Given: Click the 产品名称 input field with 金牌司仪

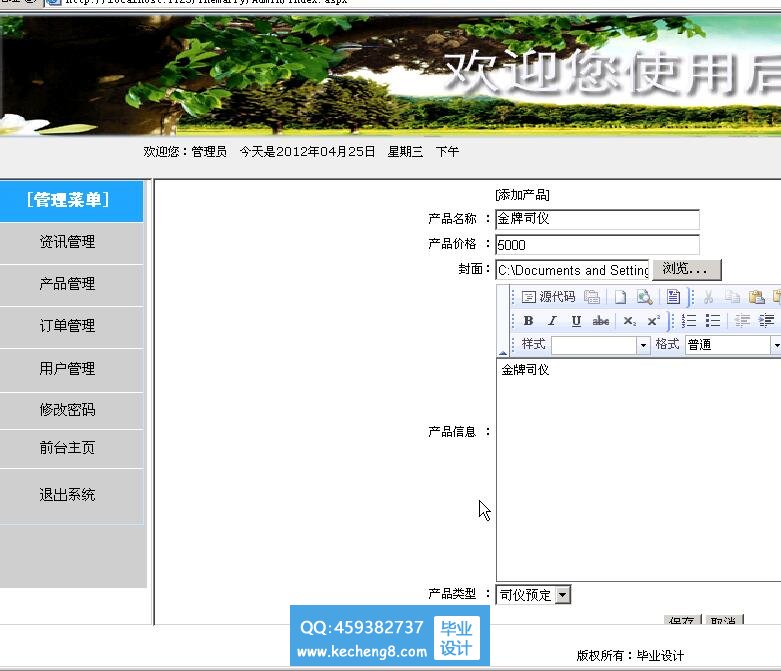Looking at the screenshot, I should pos(597,219).
